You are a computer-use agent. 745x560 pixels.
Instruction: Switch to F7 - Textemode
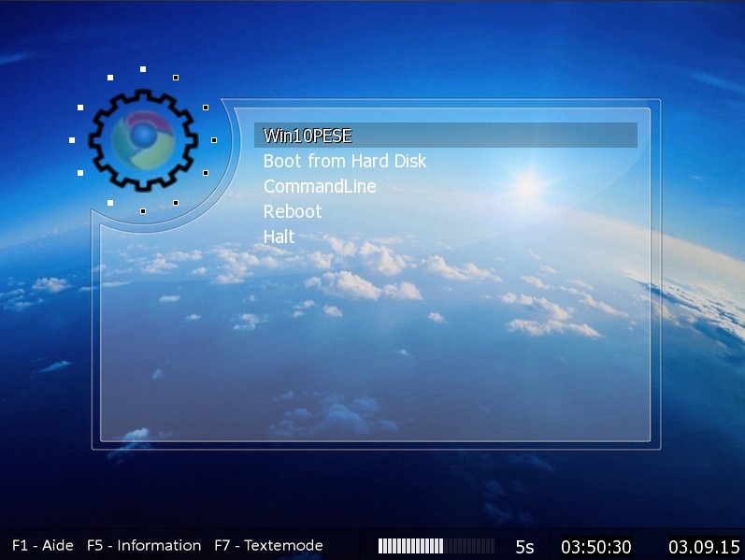click(x=268, y=545)
